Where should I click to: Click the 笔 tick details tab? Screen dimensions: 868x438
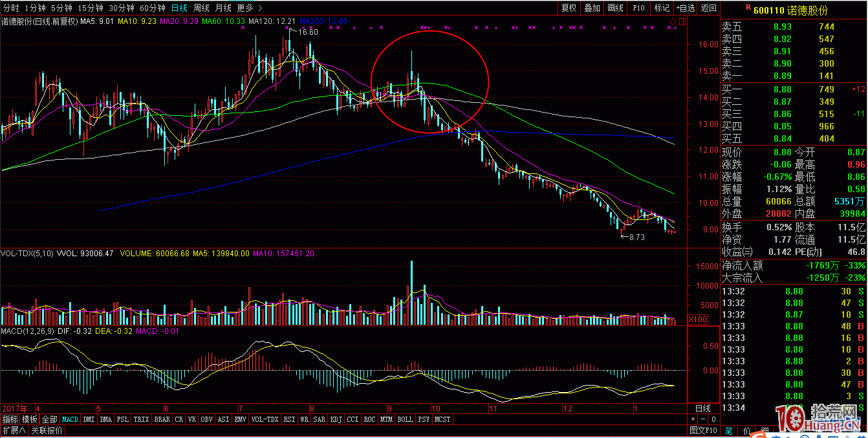coord(728,430)
